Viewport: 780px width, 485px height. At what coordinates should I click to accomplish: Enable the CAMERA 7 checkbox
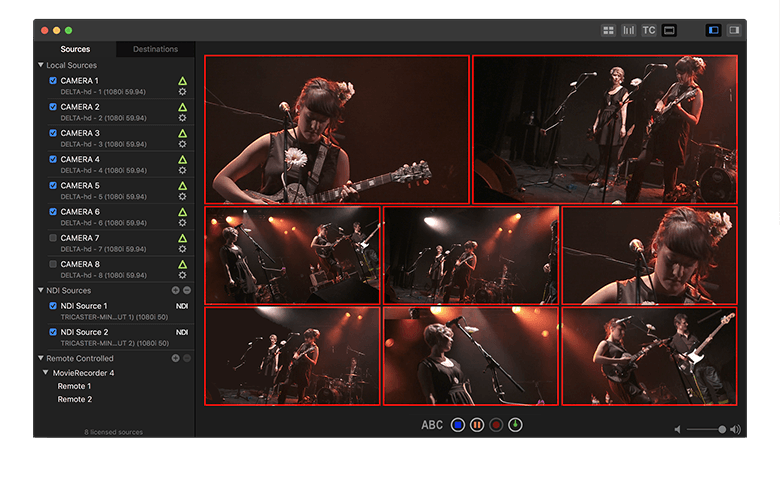(x=53, y=238)
